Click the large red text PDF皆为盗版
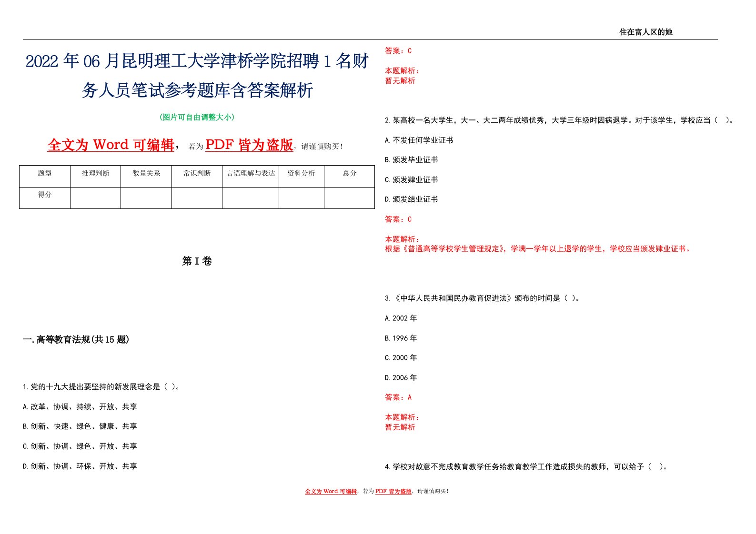Screen dimensions: 756x534 [x=249, y=145]
